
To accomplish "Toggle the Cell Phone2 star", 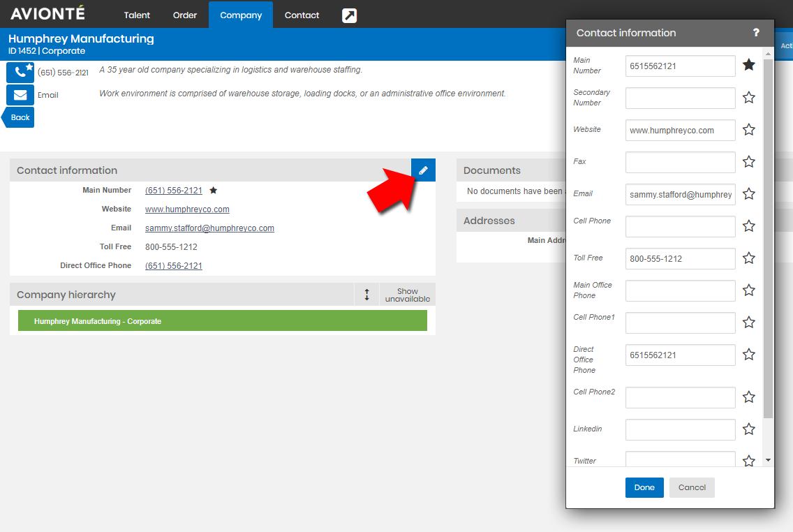I will point(749,397).
